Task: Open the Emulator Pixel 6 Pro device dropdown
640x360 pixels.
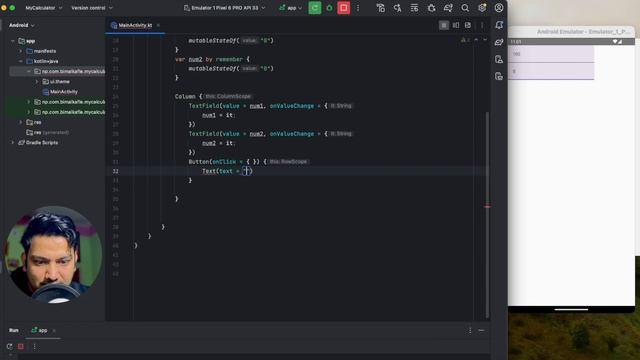Action: [224, 8]
